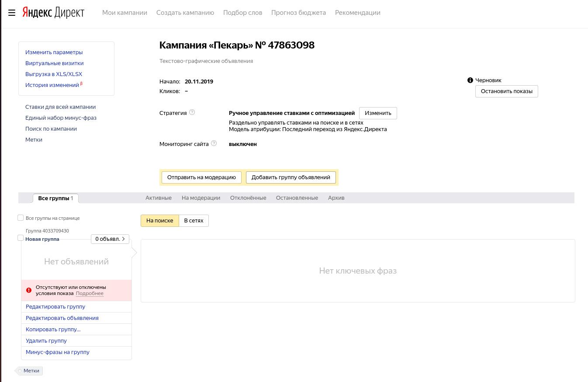Viewport: 588px width, 382px height.
Task: Open Мои кампании menu item
Action: tap(125, 13)
